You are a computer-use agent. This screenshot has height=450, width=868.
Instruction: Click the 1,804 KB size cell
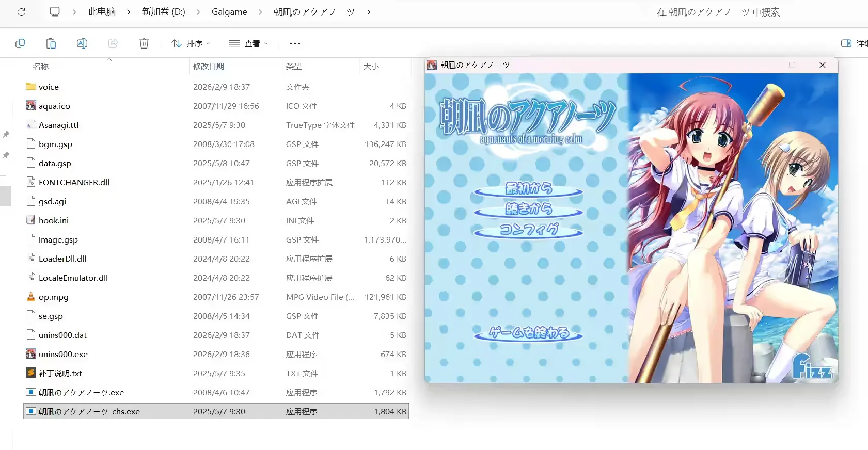point(390,411)
